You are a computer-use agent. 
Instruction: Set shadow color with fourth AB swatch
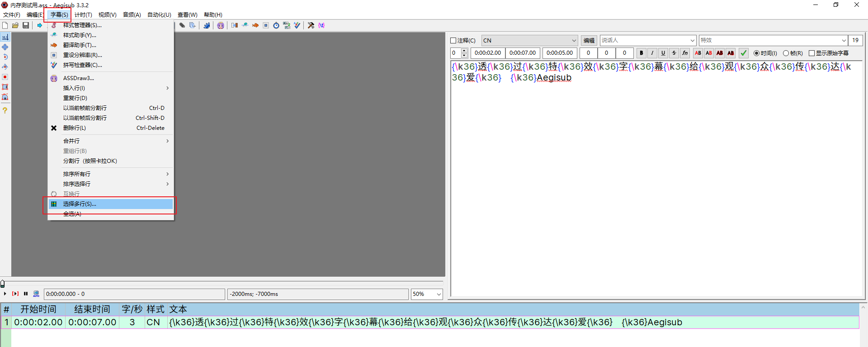click(x=731, y=53)
